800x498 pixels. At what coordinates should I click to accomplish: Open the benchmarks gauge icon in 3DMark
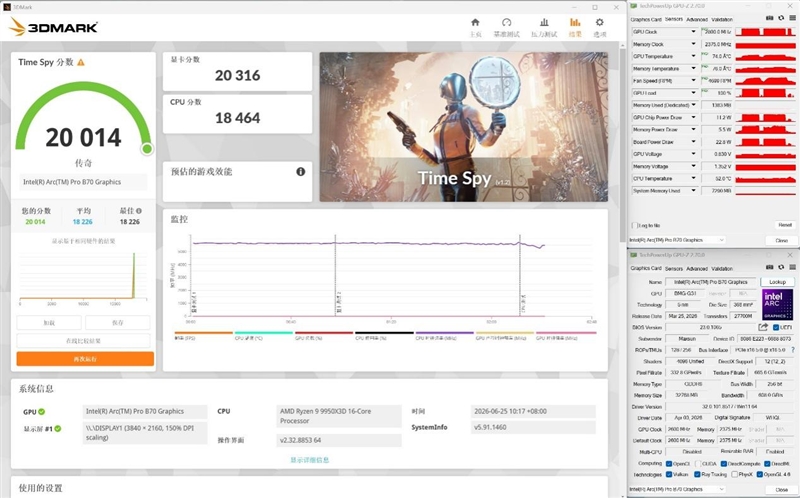506,22
